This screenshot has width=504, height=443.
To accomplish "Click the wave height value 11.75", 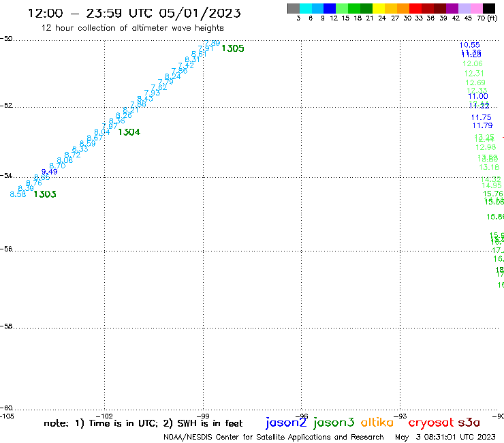I will [481, 117].
